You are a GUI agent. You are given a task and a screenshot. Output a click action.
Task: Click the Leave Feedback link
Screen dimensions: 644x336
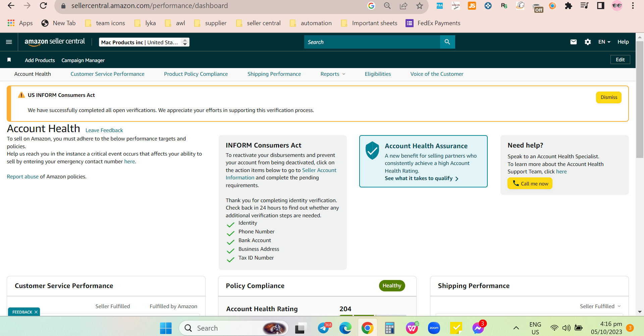coord(104,130)
